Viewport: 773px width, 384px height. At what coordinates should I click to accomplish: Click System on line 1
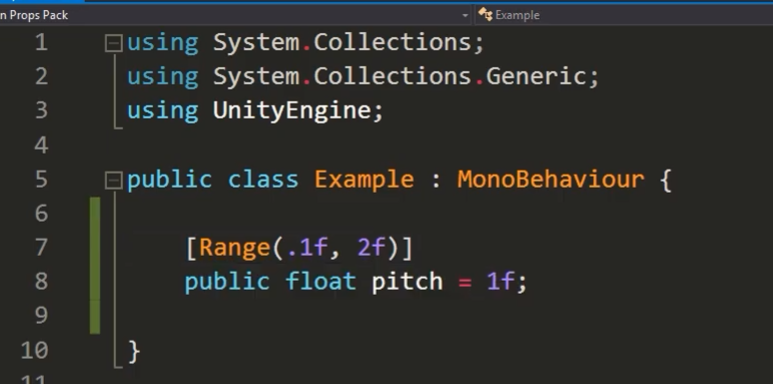pyautogui.click(x=256, y=43)
